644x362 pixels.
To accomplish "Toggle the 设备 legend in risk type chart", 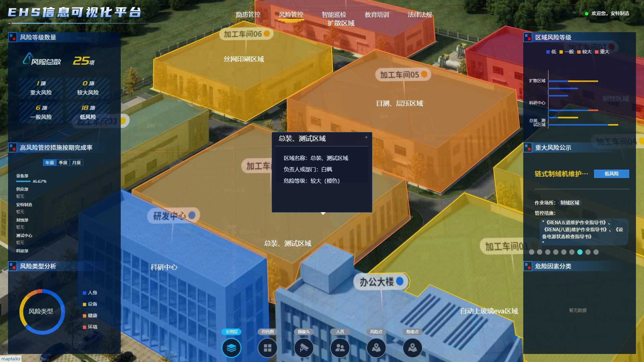I will coord(90,304).
